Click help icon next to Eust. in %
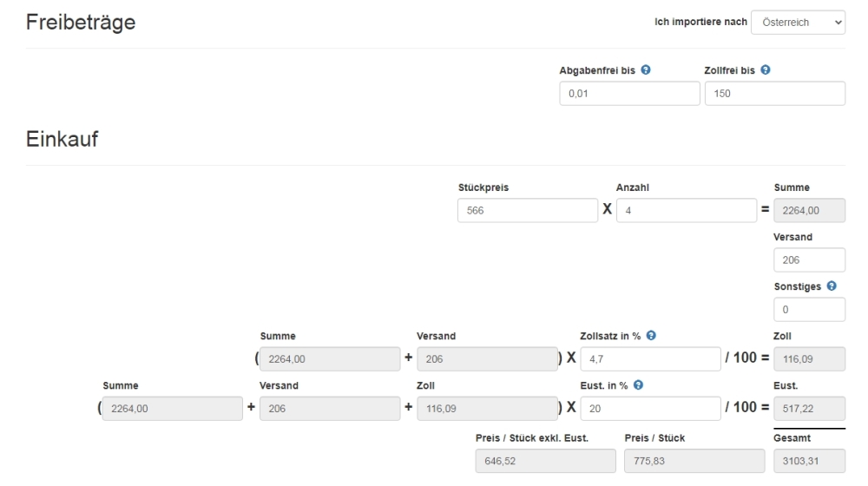Viewport: 868px width, 486px height. [638, 385]
